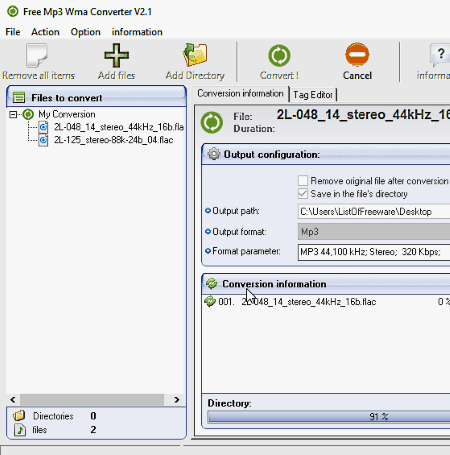Switch to the Tag Editor tab
450x455 pixels.
tap(313, 95)
